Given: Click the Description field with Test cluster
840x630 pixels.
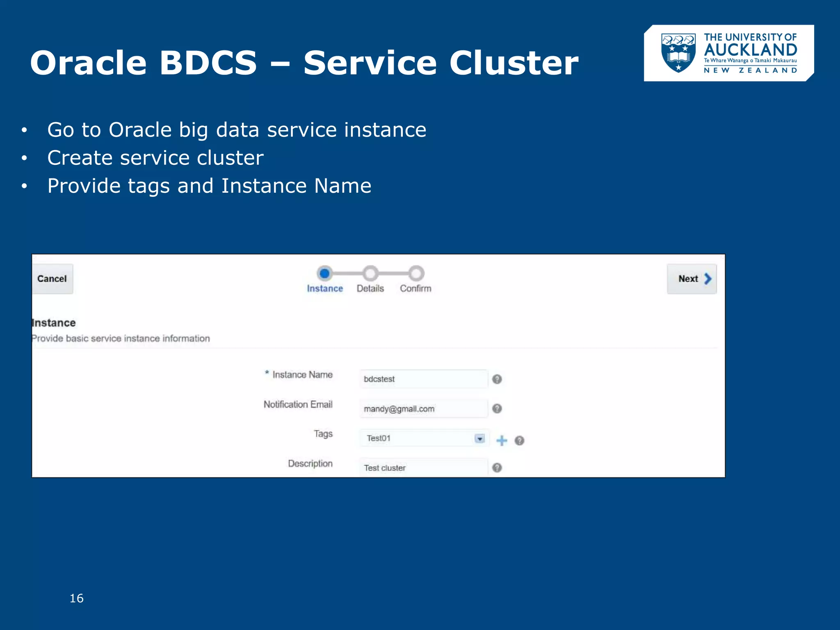Looking at the screenshot, I should pyautogui.click(x=423, y=468).
